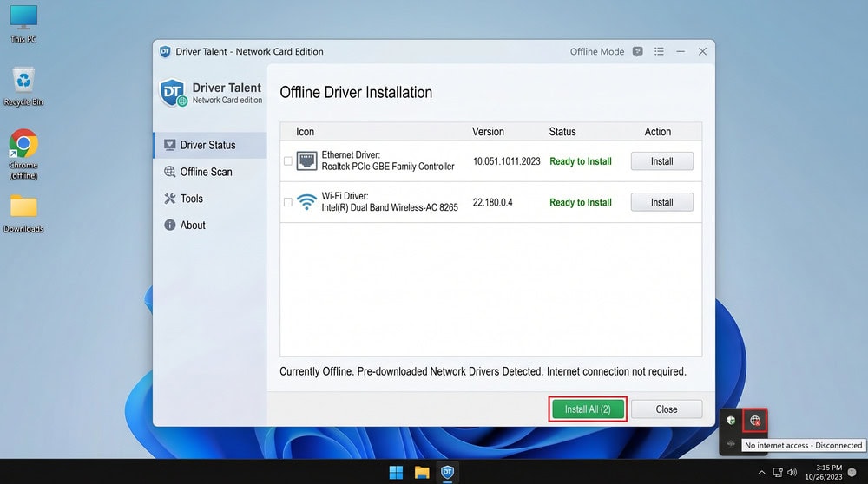This screenshot has height=484, width=868.
Task: Click the disconnected globe tray icon
Action: coord(755,421)
